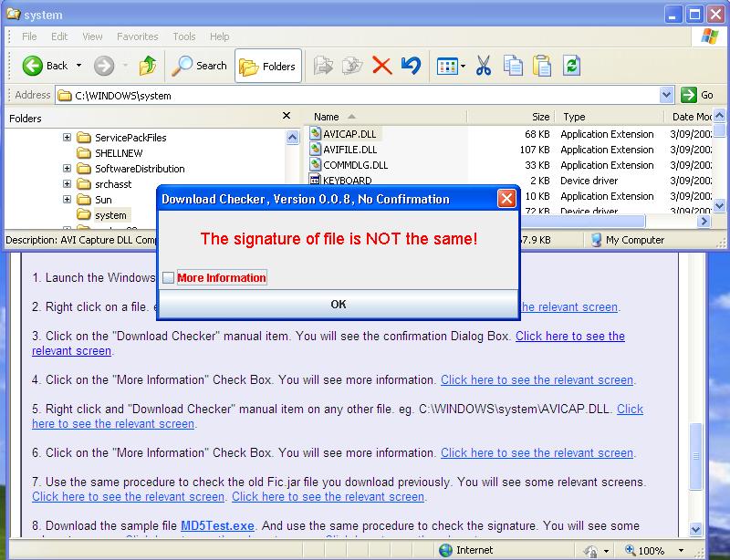Image resolution: width=730 pixels, height=560 pixels.
Task: Open the step 6 relevant screen link
Action: tap(537, 453)
